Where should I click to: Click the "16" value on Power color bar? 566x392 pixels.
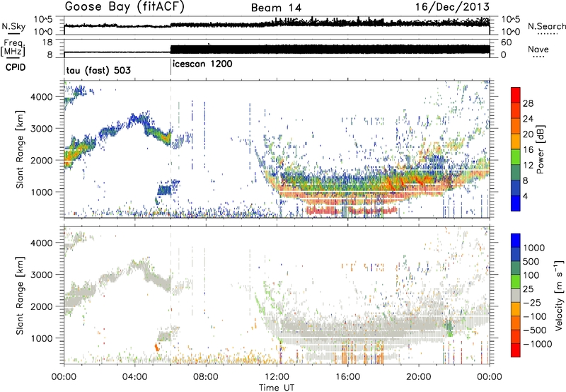click(x=528, y=150)
